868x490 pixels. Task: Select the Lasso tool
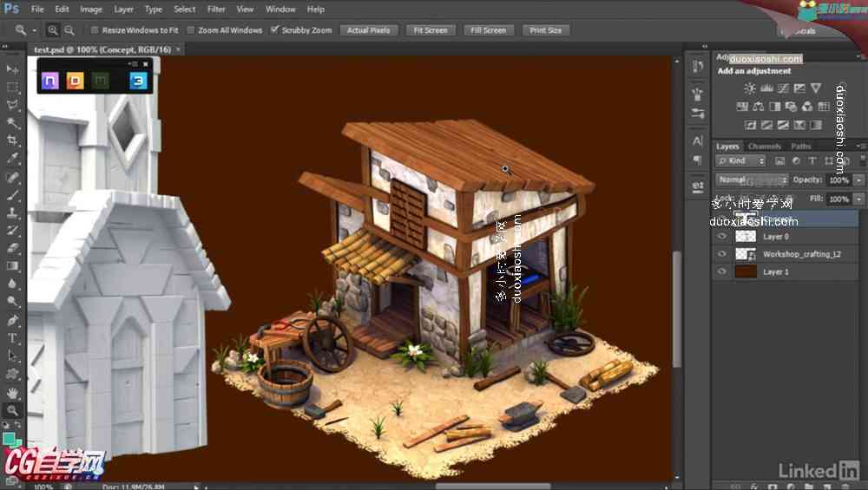point(12,105)
